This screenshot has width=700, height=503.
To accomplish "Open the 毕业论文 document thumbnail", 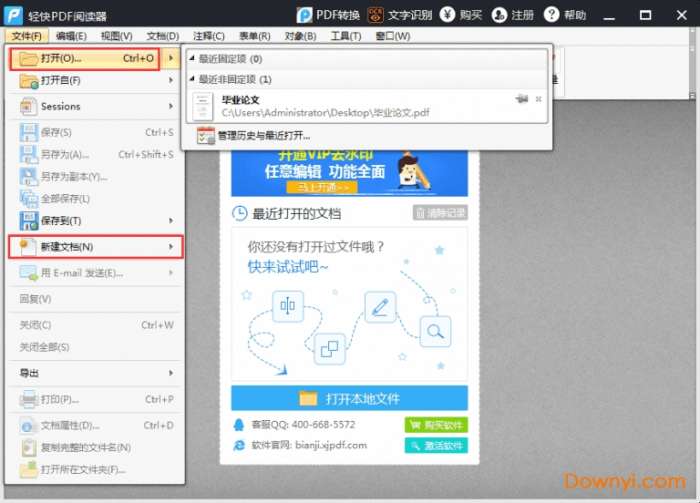I will click(x=202, y=106).
